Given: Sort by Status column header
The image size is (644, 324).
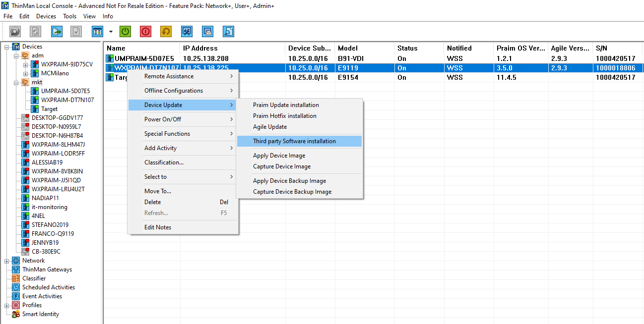Looking at the screenshot, I should [419, 48].
